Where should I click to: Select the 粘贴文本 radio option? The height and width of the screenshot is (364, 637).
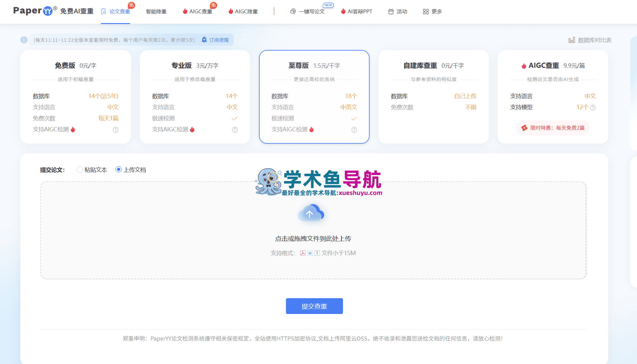pyautogui.click(x=80, y=170)
